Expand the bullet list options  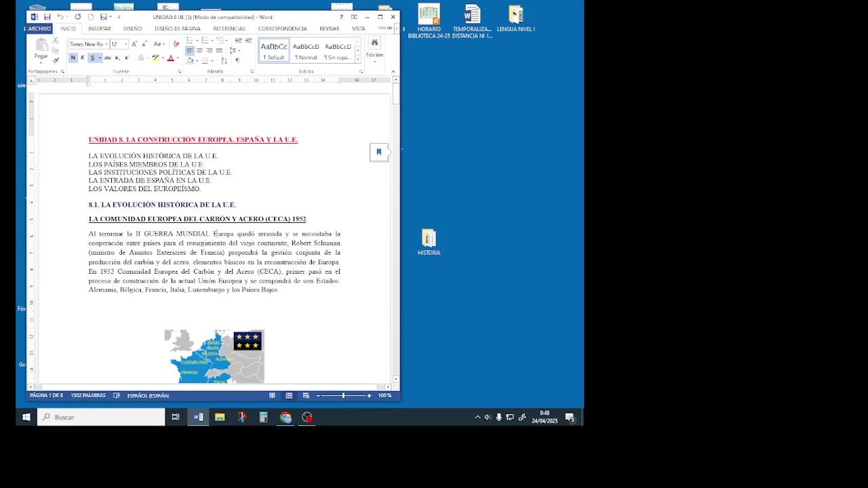coord(196,41)
